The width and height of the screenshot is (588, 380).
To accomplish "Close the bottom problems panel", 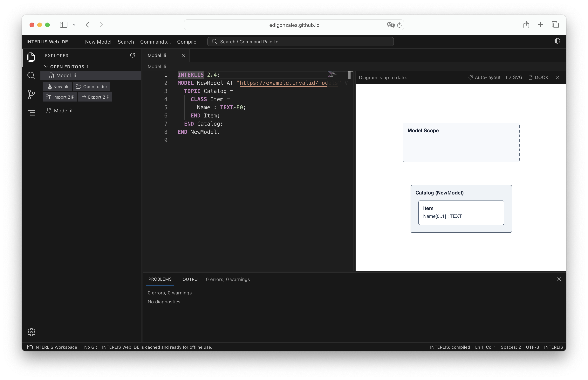I will 559,279.
